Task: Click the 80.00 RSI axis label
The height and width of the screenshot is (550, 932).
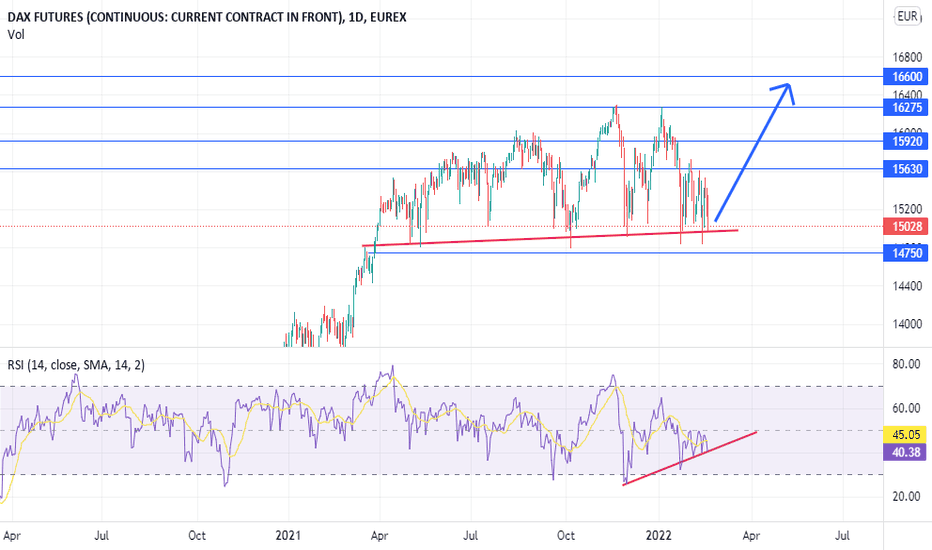Action: pyautogui.click(x=906, y=364)
